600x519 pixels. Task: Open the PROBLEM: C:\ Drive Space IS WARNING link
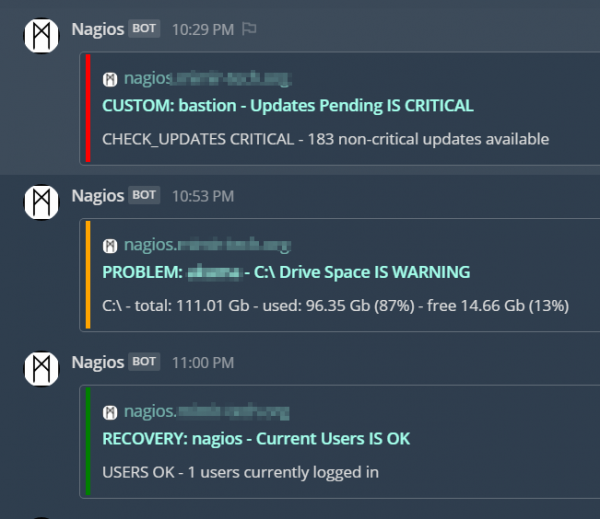[286, 272]
